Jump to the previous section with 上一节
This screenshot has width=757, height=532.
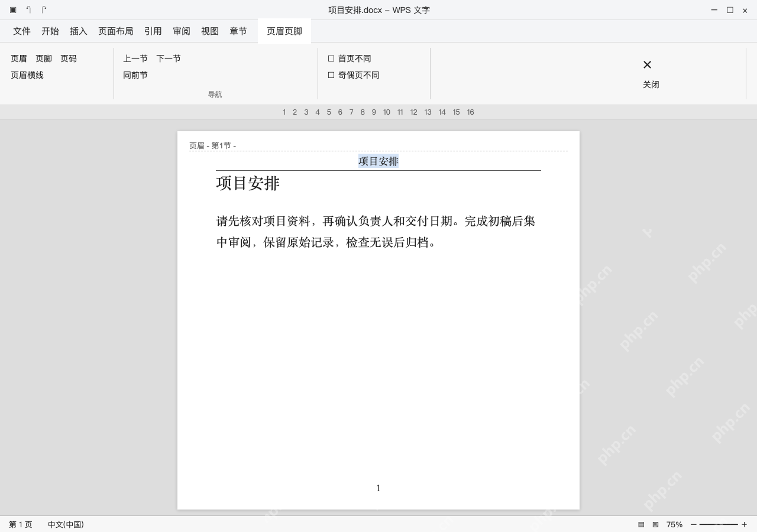point(135,59)
